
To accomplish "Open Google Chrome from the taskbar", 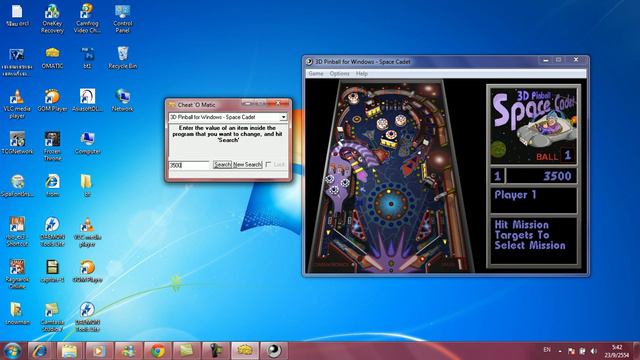I will click(157, 351).
